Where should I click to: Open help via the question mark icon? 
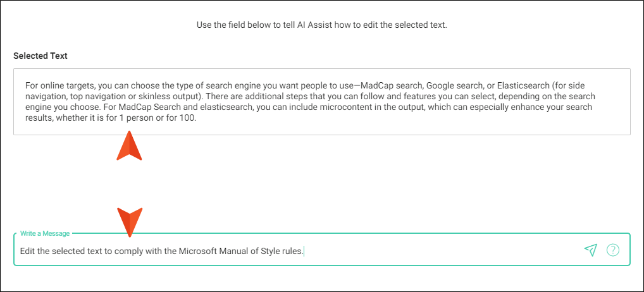pyautogui.click(x=613, y=250)
